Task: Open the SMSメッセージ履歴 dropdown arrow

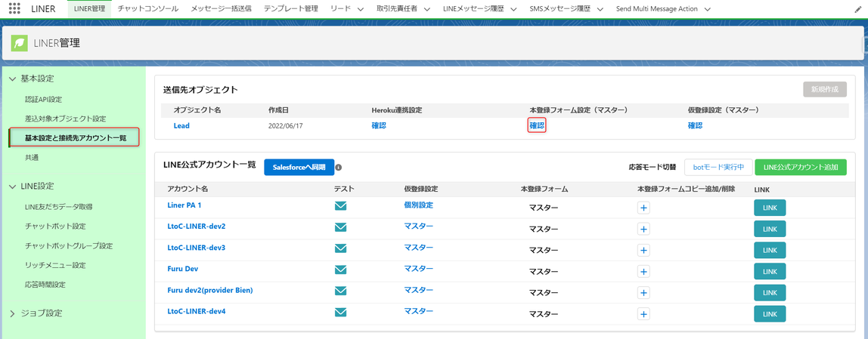Action: pos(602,9)
